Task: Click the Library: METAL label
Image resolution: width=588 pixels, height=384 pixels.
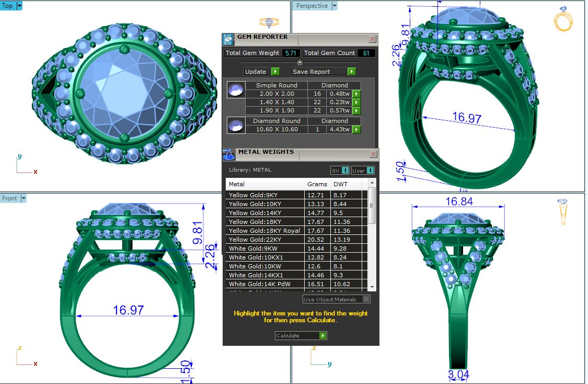Action: point(250,170)
